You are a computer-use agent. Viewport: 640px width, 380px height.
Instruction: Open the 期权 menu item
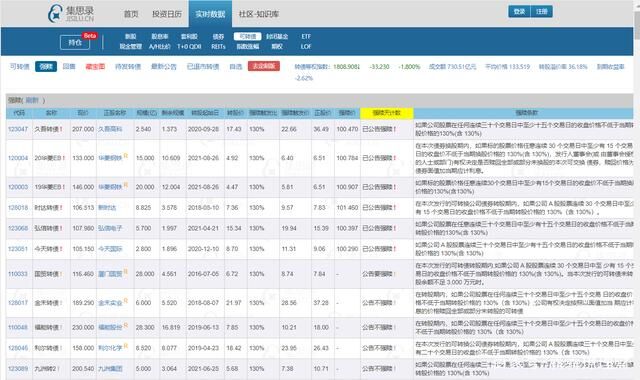point(277,47)
